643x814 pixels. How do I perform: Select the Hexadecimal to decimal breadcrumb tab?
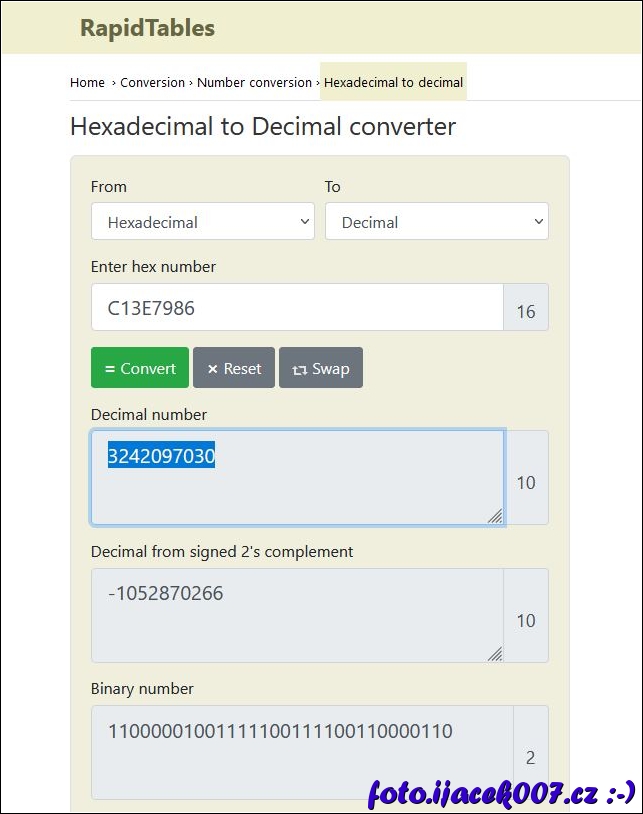(x=393, y=83)
